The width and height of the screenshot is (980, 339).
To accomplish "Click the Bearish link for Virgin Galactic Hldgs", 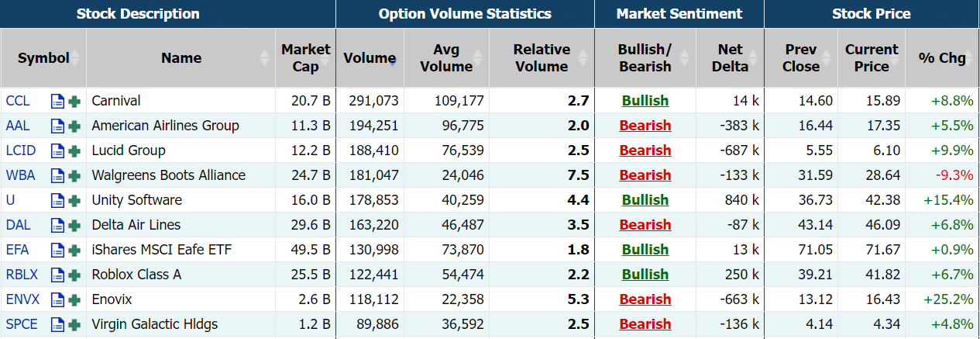I will point(645,324).
